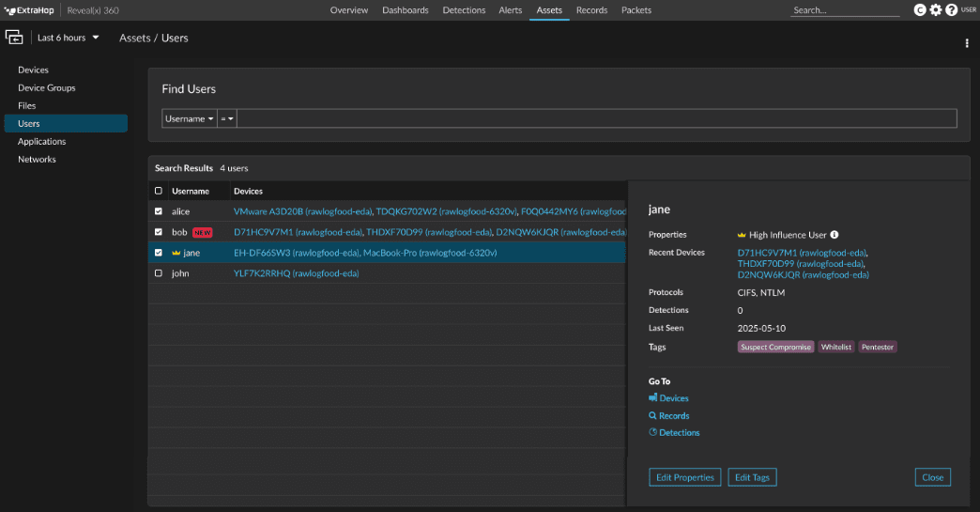980x512 pixels.
Task: Open the Packets tab
Action: 636,10
